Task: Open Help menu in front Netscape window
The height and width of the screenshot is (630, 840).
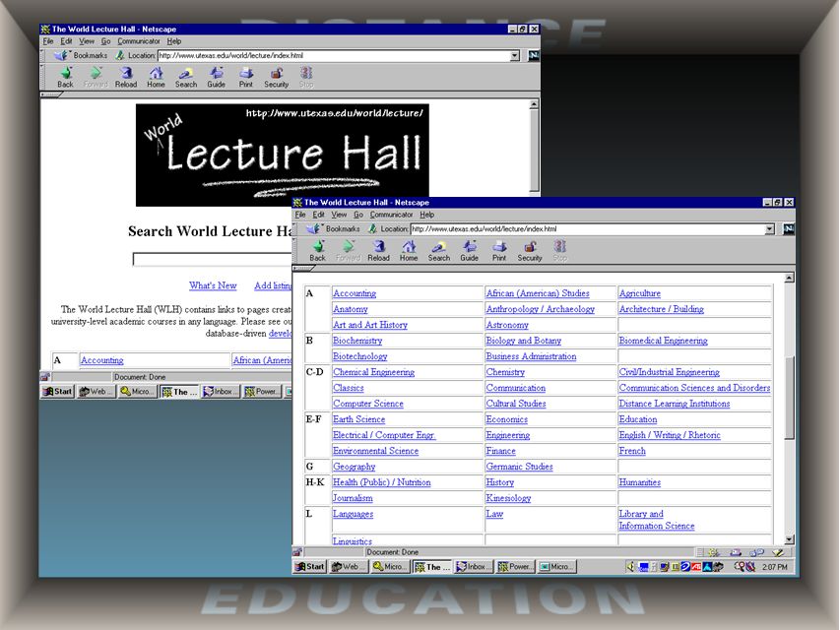Action: (427, 215)
